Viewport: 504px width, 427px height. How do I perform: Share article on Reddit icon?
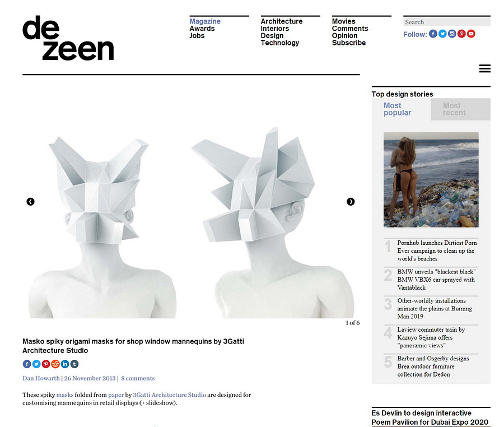[55, 364]
